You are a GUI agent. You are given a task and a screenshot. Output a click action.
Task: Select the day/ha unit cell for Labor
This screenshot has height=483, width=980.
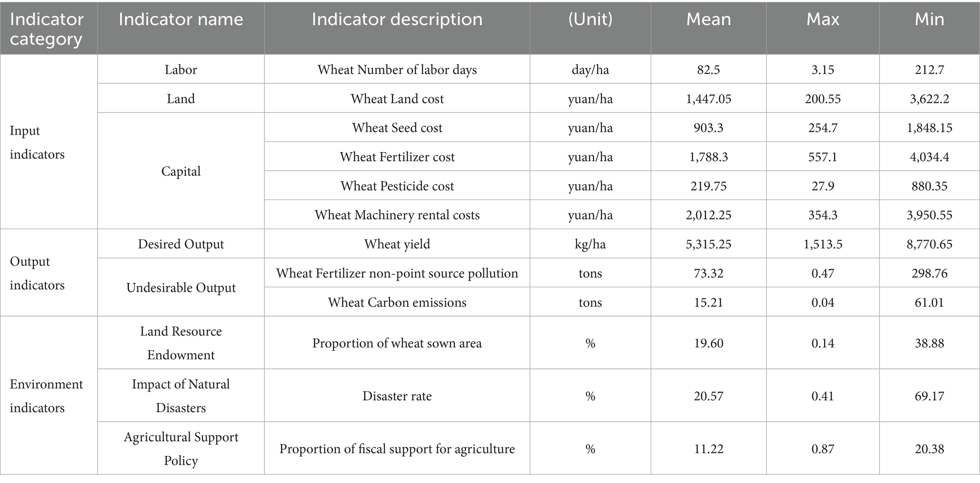tap(590, 70)
